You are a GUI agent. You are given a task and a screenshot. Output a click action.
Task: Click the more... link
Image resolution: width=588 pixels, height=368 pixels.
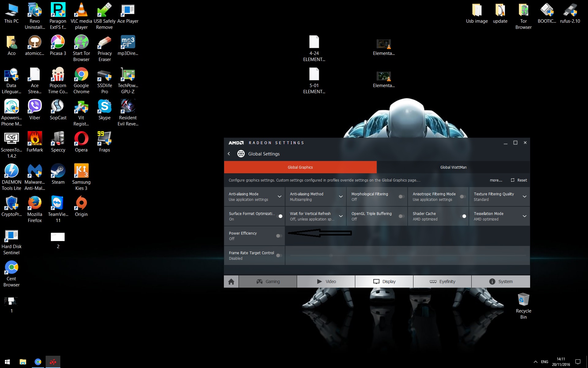point(496,180)
